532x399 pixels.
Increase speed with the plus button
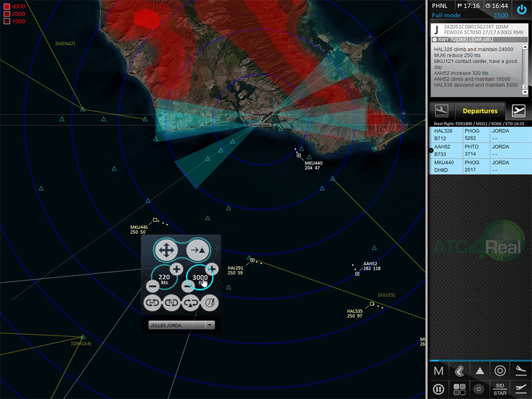point(176,269)
